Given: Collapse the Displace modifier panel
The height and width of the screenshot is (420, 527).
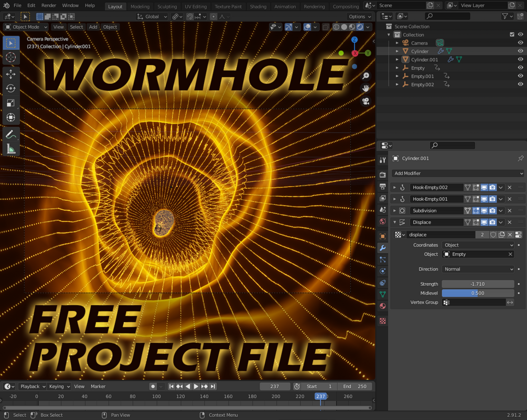Looking at the screenshot, I should point(394,222).
